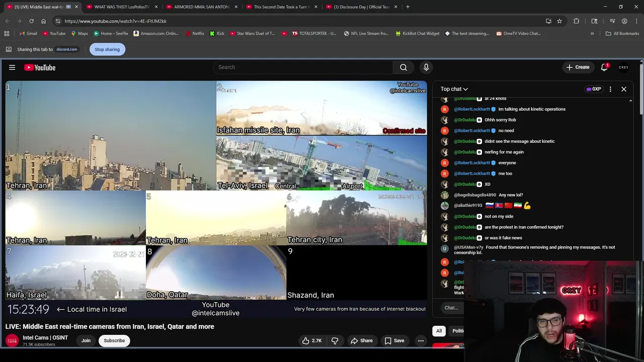This screenshot has width=644, height=362.
Task: Click the @bagelisbagelis4890 username in chat
Action: [x=475, y=195]
